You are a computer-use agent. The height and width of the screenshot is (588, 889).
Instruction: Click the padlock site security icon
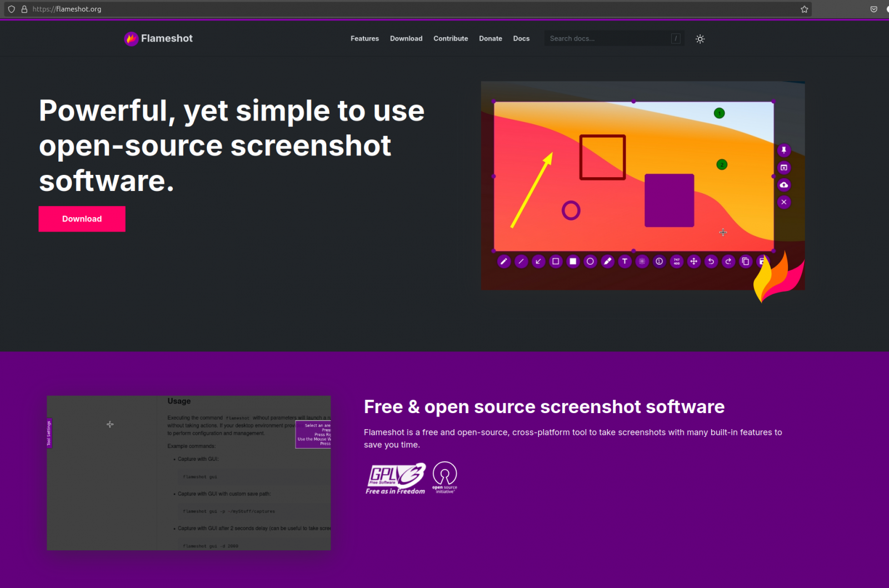pos(24,9)
